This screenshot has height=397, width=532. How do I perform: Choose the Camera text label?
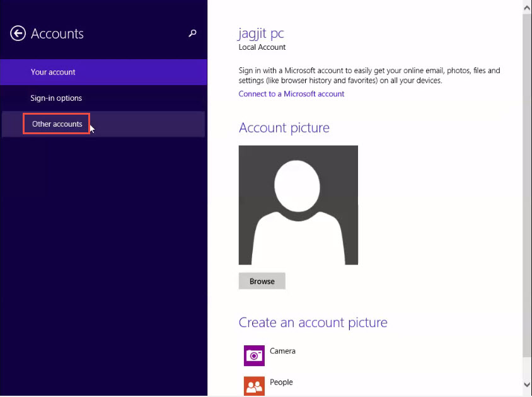282,351
